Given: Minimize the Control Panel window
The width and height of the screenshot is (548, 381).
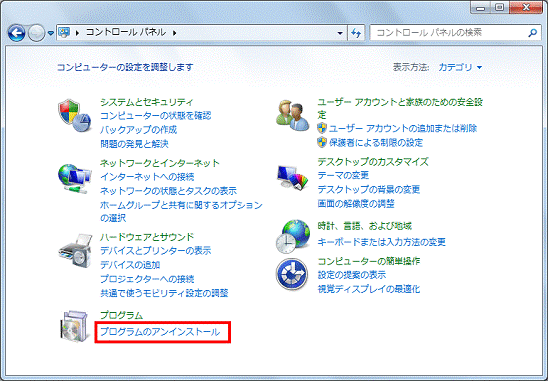Looking at the screenshot, I should coord(481,8).
